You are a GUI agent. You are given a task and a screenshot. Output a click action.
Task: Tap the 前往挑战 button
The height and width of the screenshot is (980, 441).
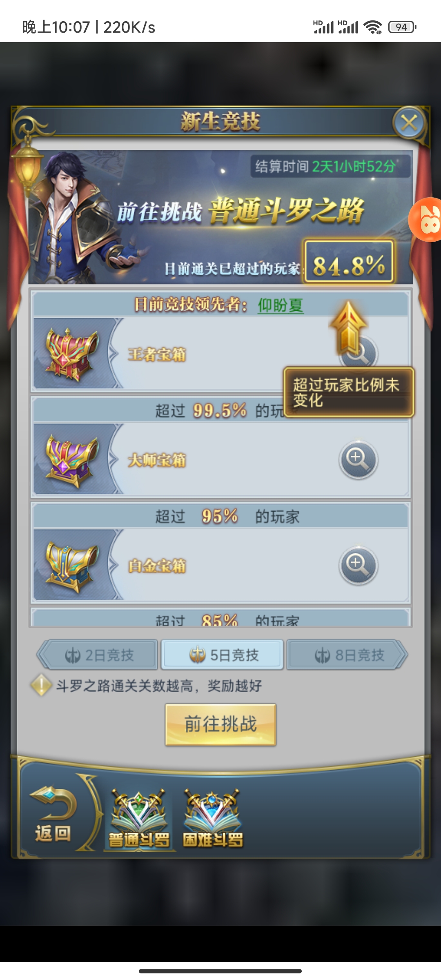[220, 724]
